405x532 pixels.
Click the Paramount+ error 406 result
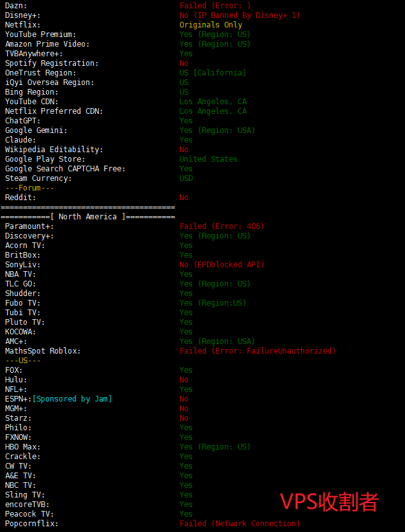pos(221,226)
